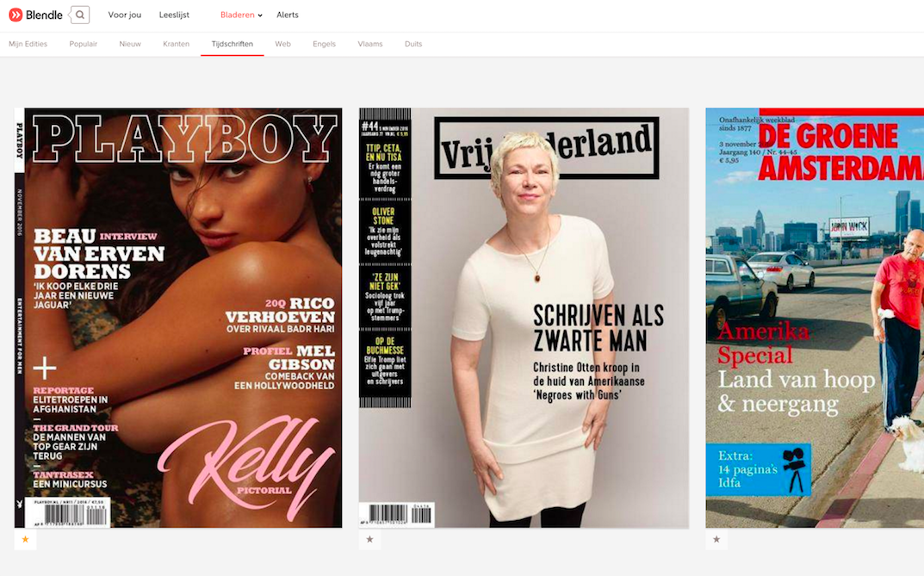924x576 pixels.
Task: Switch to the Populair tab
Action: [83, 44]
